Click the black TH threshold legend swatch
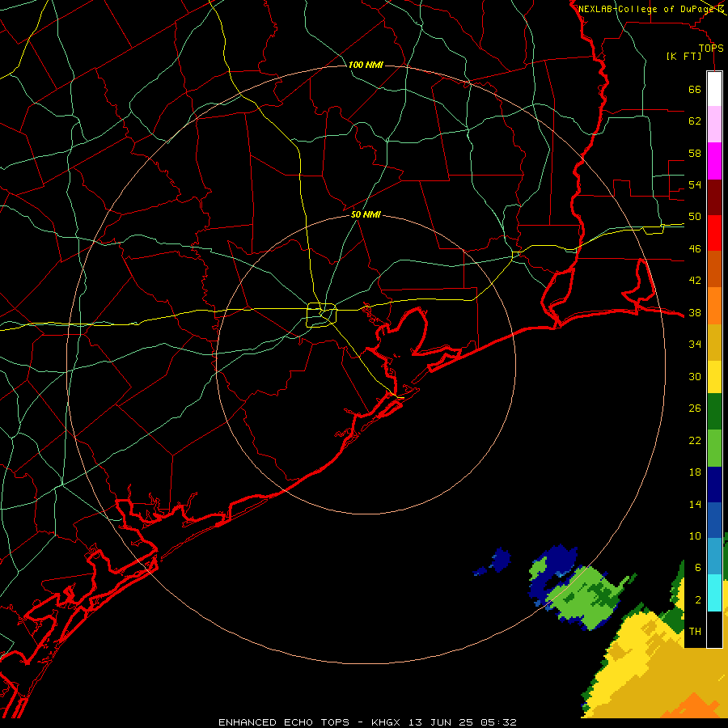 (x=714, y=629)
